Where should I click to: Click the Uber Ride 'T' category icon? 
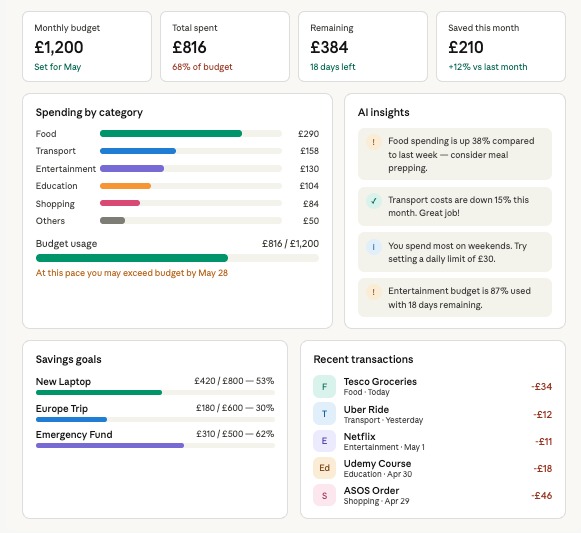(324, 414)
